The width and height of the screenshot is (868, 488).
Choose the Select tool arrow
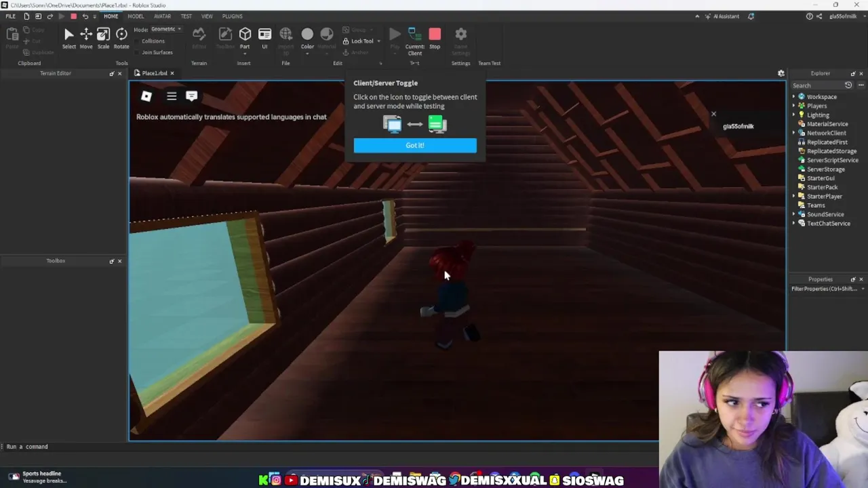[68, 38]
